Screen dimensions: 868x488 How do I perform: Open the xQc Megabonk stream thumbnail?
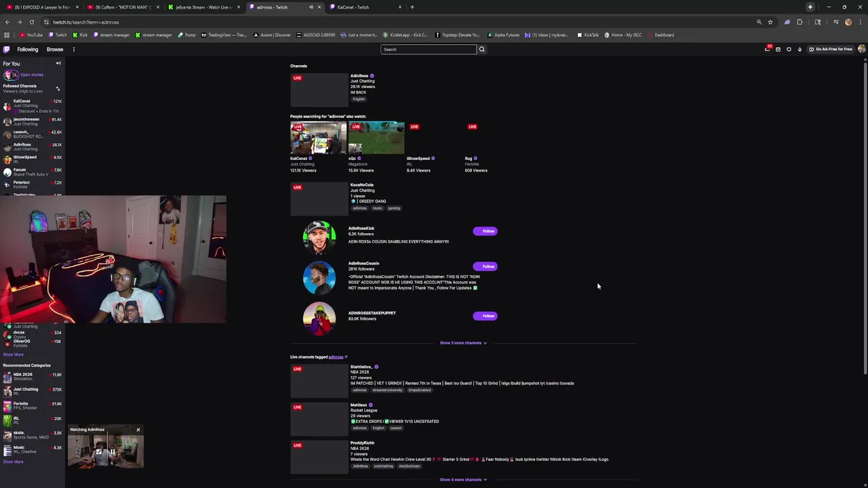click(376, 138)
